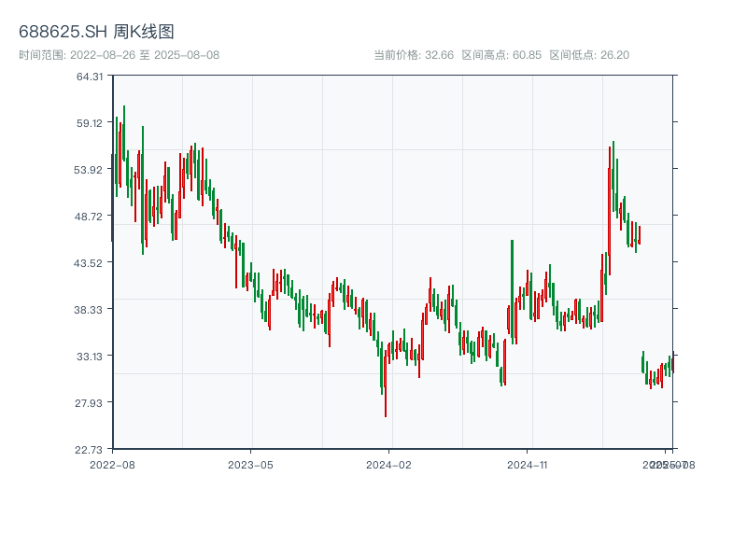Click the 48.72 y-axis price label

[x=90, y=217]
